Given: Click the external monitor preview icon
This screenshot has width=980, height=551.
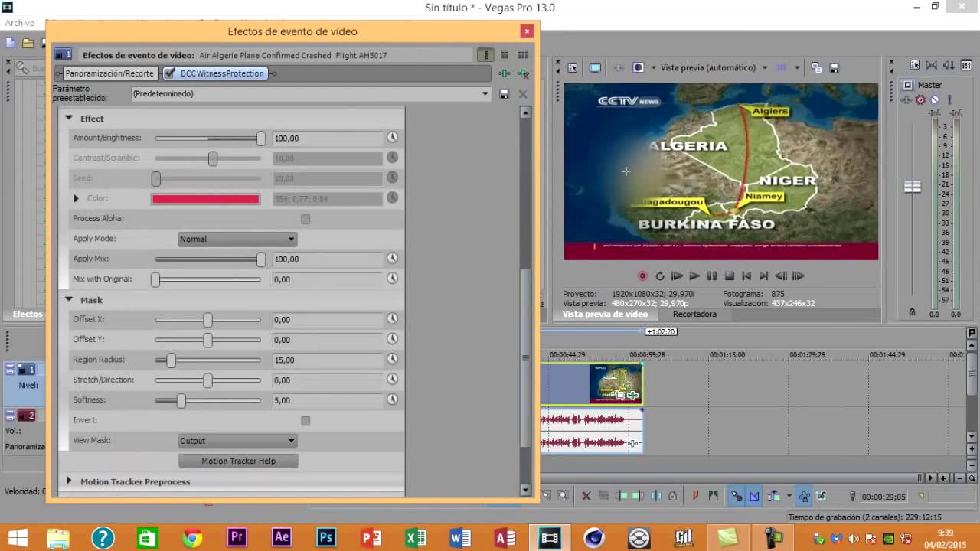Looking at the screenshot, I should (x=595, y=67).
